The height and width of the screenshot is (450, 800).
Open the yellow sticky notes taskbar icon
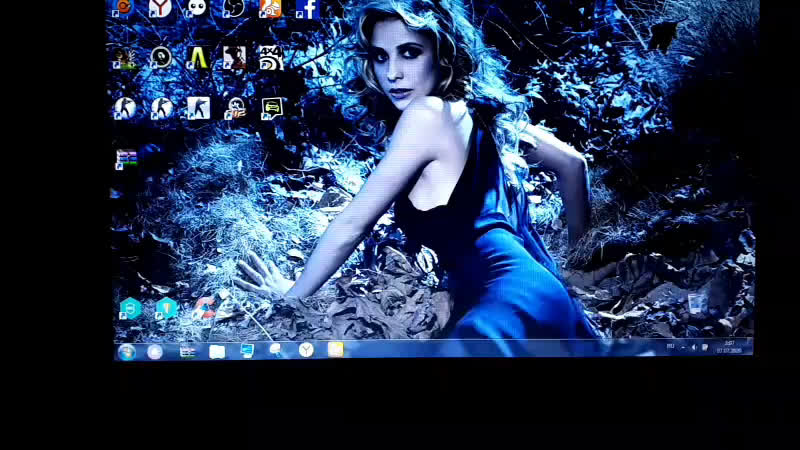click(x=335, y=349)
